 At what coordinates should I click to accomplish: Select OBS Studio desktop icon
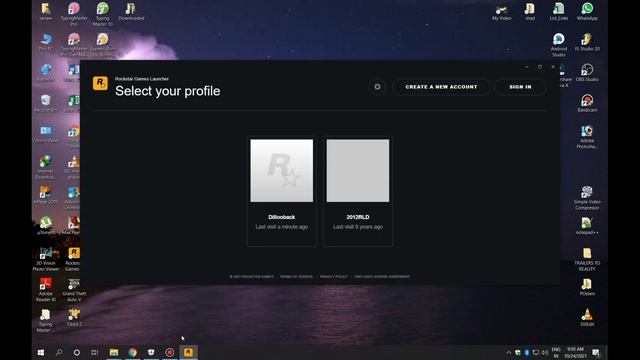pyautogui.click(x=587, y=73)
